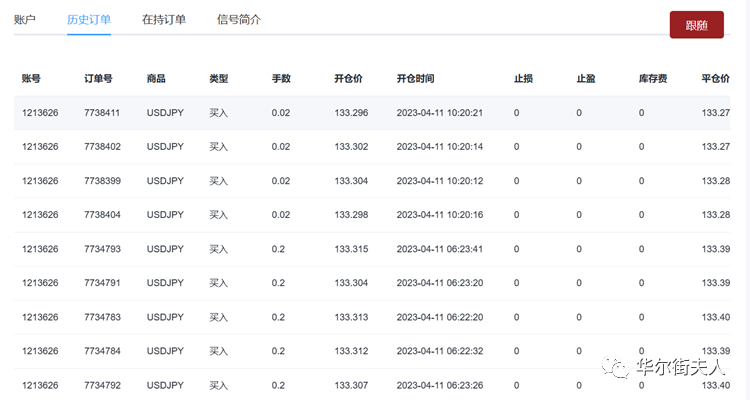Switch to the 历史订单 tab
This screenshot has width=750, height=400.
[x=89, y=20]
